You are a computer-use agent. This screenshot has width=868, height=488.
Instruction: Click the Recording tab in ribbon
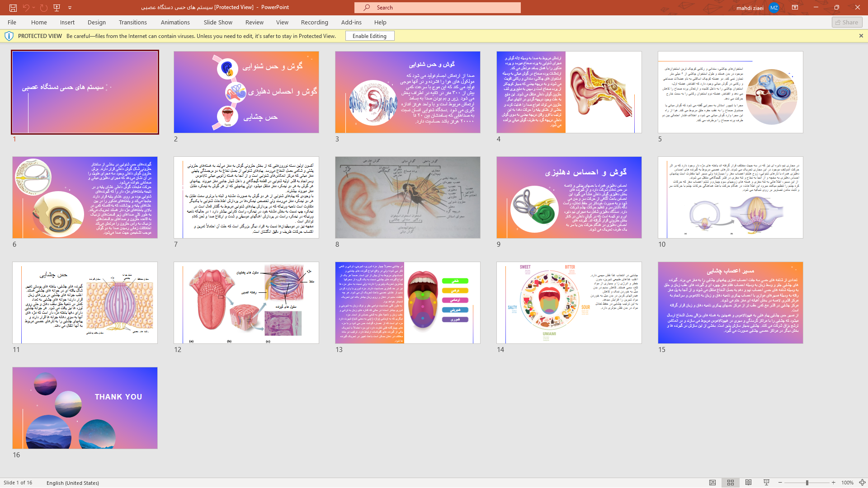[315, 22]
